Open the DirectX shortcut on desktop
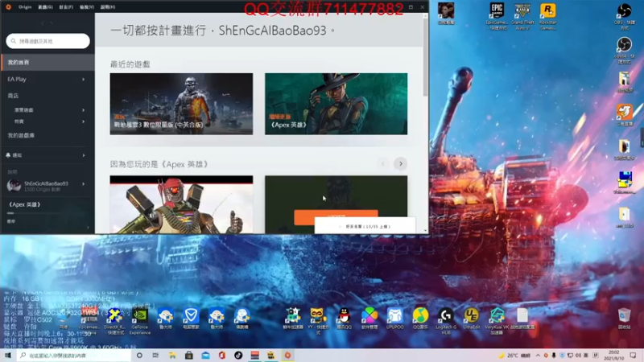 coord(114,321)
